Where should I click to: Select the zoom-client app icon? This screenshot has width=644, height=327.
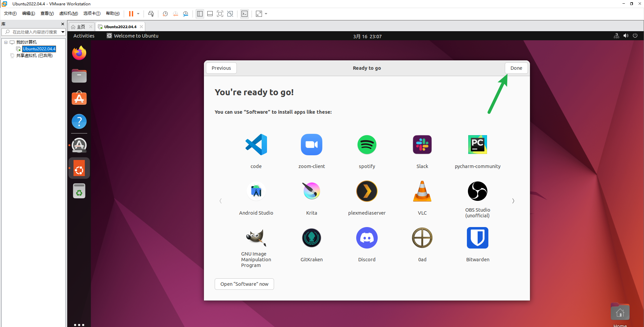coord(312,145)
